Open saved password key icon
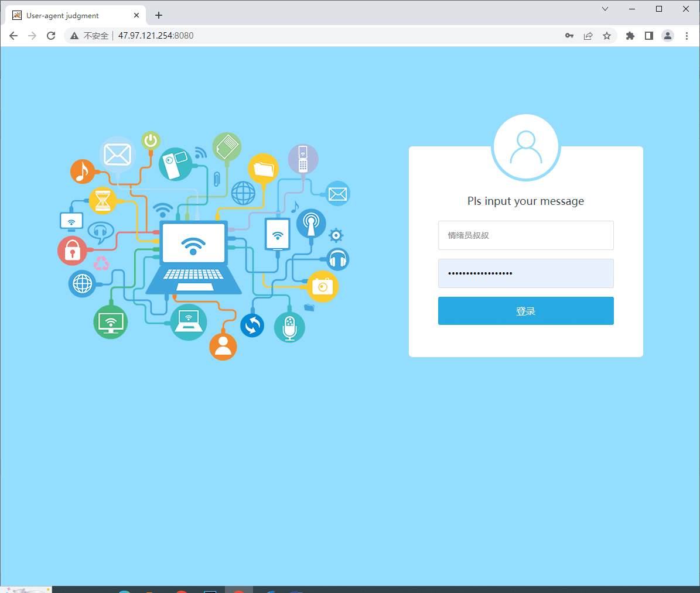Screen dimensions: 700x593 569,36
